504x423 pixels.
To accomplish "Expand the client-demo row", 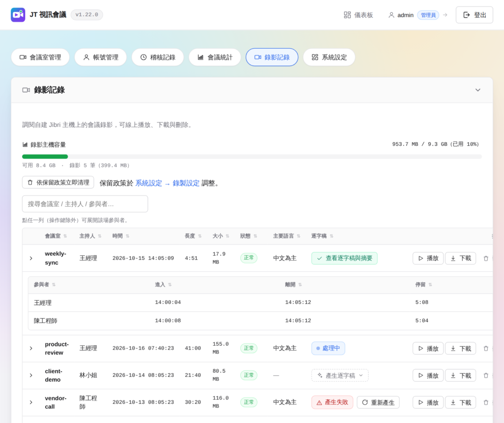I will pyautogui.click(x=31, y=375).
